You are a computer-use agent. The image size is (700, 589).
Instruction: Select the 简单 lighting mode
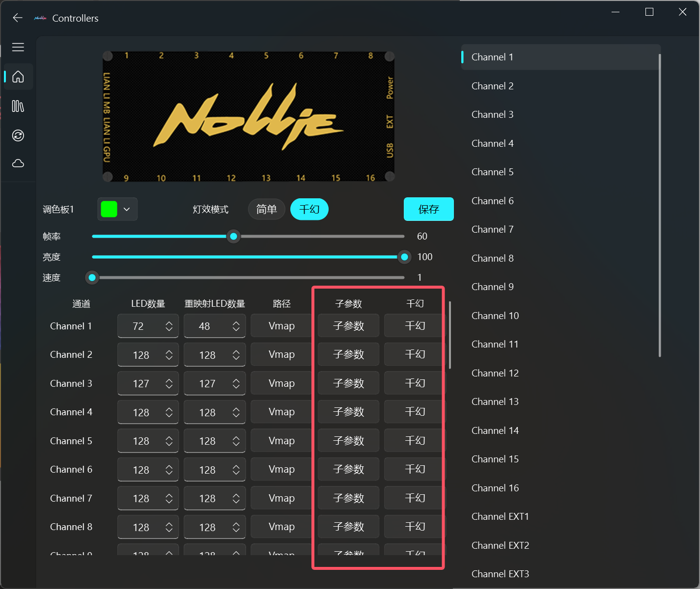tap(267, 210)
